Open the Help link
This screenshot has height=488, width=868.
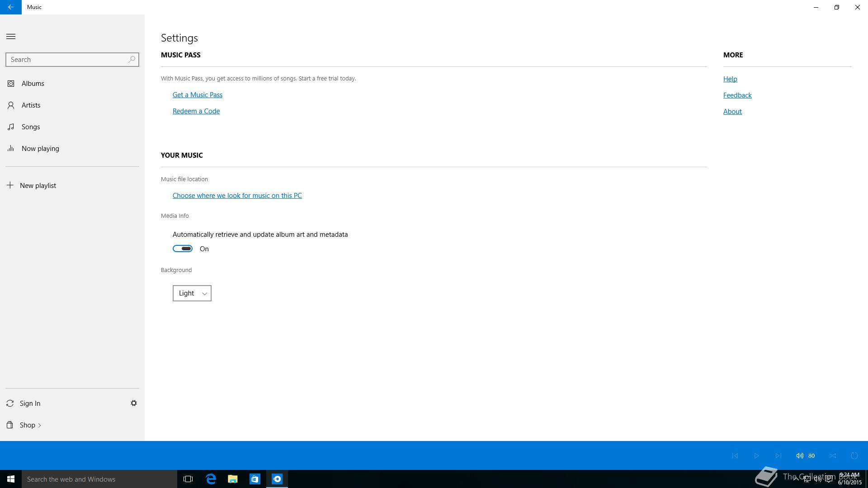730,79
